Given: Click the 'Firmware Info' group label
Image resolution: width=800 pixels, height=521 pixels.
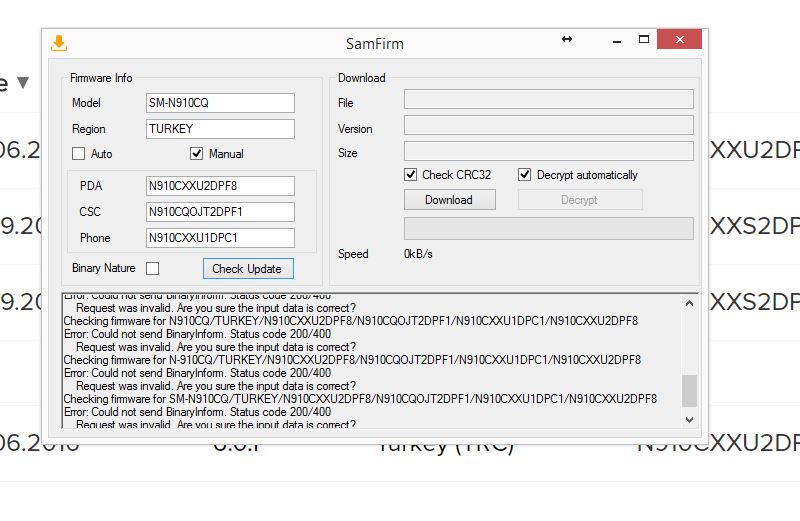Looking at the screenshot, I should coord(101,78).
